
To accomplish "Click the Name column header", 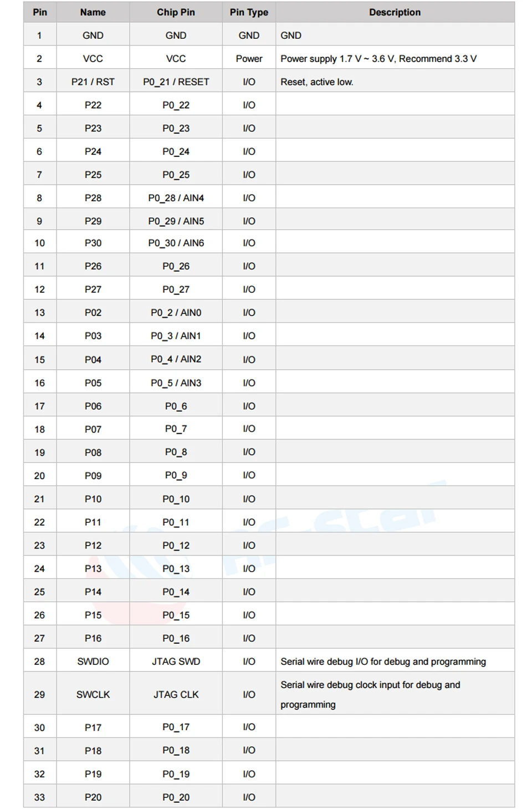I will (x=93, y=12).
